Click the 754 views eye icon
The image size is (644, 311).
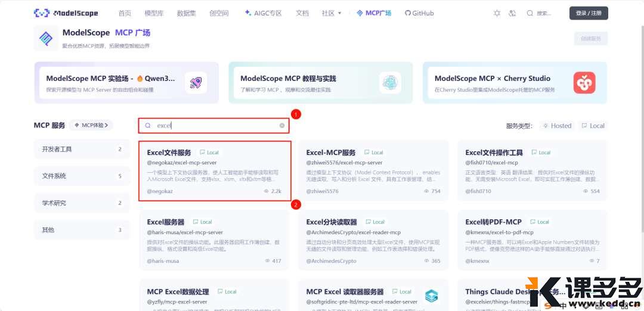pos(427,191)
